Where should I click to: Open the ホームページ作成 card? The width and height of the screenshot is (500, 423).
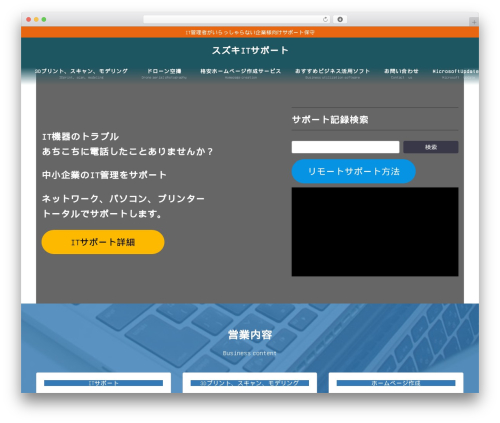[396, 383]
